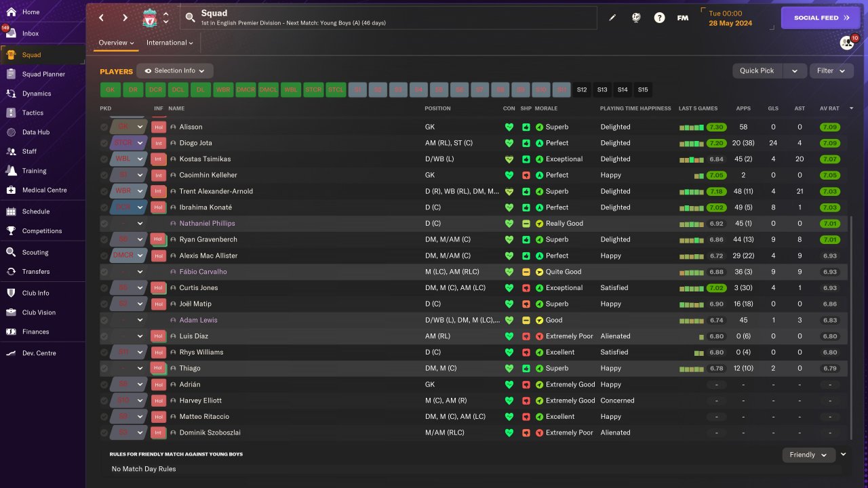Click the Training cone icon
868x488 pixels.
point(11,171)
